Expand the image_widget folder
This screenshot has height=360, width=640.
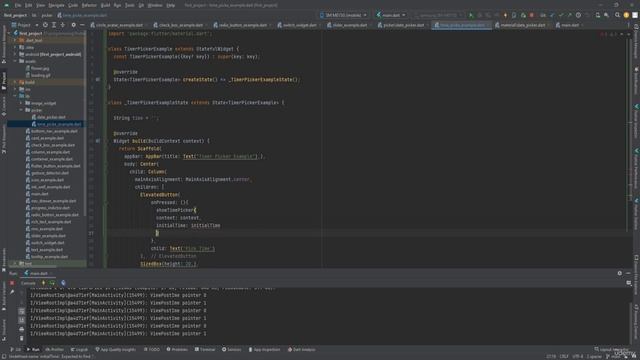click(x=21, y=103)
